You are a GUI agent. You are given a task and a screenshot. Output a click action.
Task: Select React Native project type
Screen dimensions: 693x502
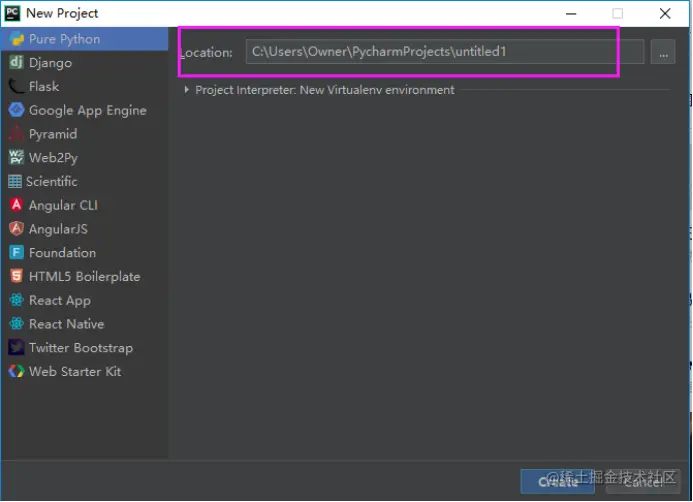pyautogui.click(x=66, y=324)
